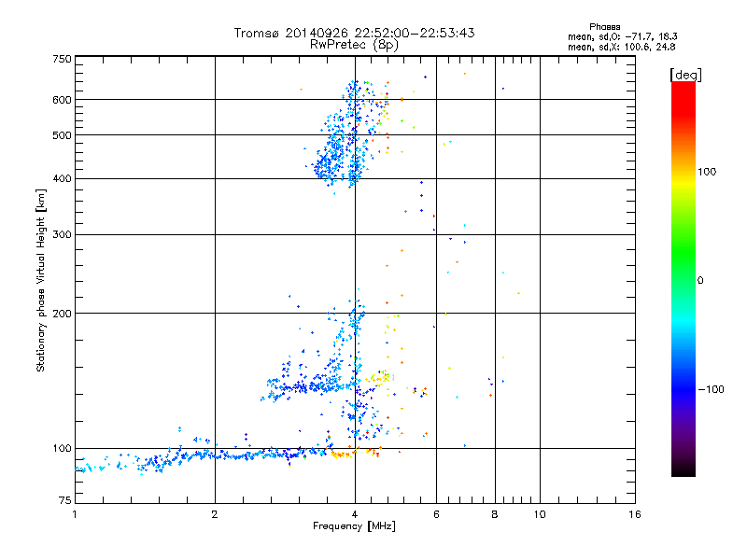The height and width of the screenshot is (560, 747).
Task: Click the y-axis '600' tick label
Action: (62, 100)
